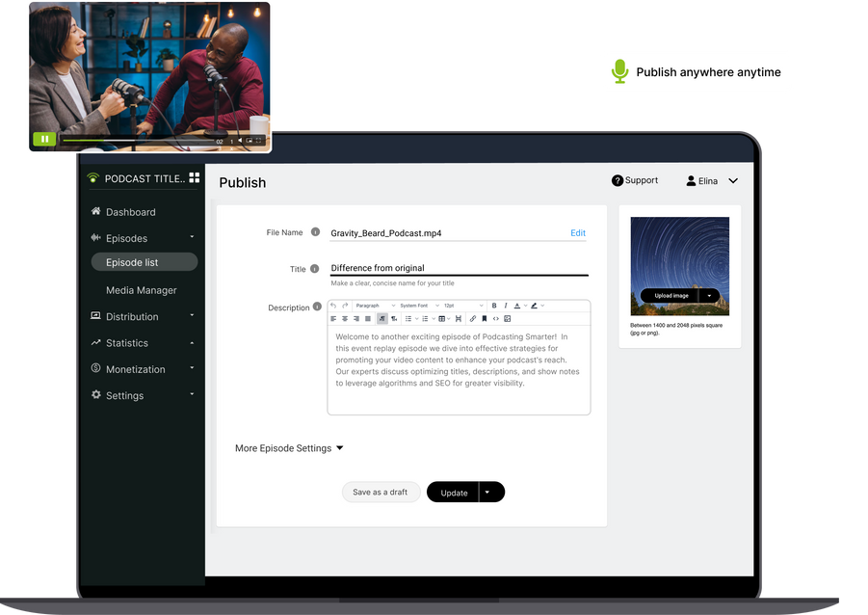The image size is (868, 615).
Task: Apply the highlight background color
Action: [x=535, y=306]
